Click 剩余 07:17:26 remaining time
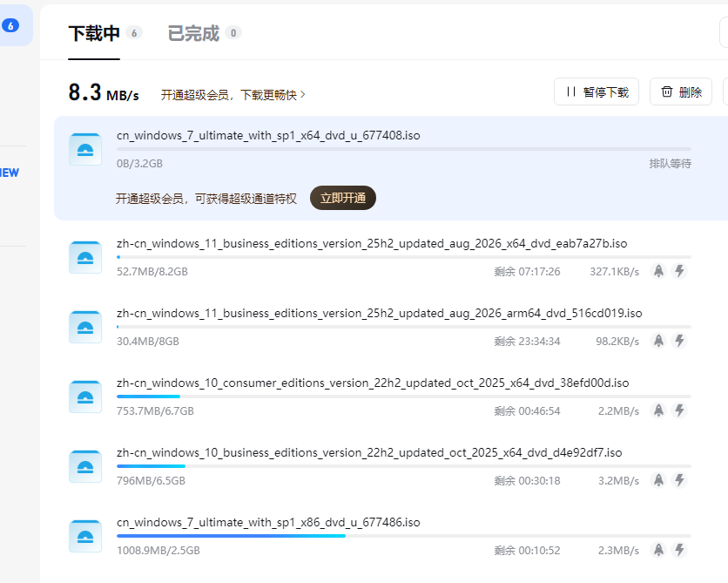 click(527, 271)
